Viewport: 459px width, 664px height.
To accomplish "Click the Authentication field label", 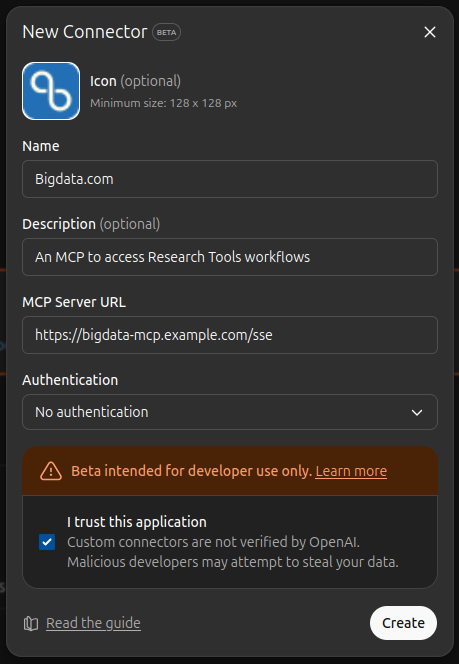I will coord(70,380).
